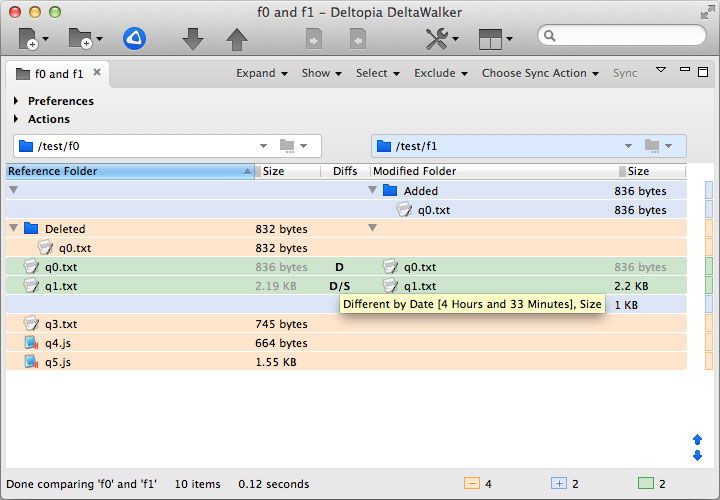The width and height of the screenshot is (720, 500).
Task: Select the q3.txt file row
Action: 346,324
